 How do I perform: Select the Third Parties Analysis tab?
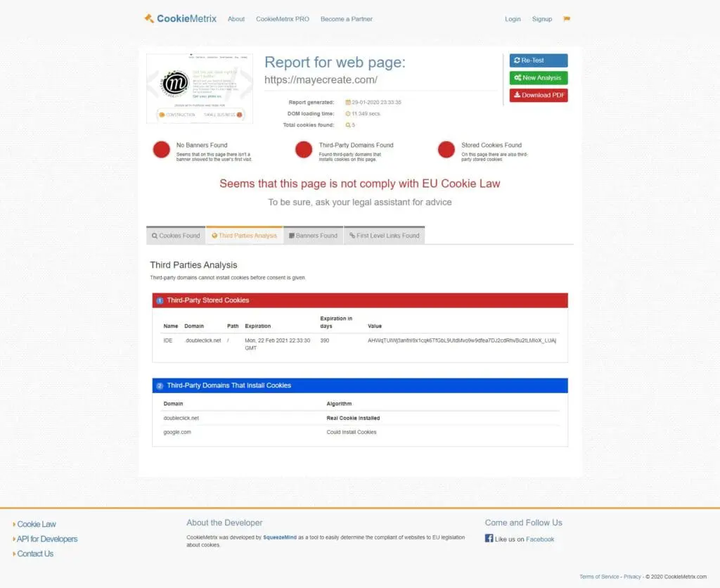pos(244,236)
